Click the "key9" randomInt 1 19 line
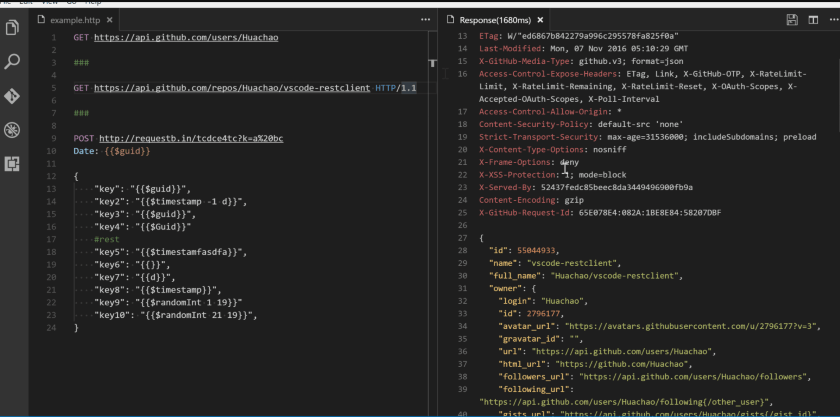The width and height of the screenshot is (840, 417). [x=168, y=303]
